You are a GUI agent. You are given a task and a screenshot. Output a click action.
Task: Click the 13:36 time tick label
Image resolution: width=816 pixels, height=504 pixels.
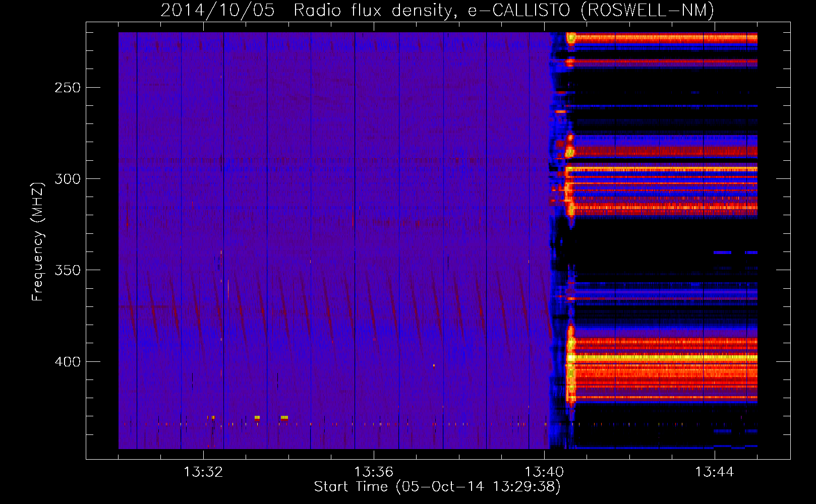coord(374,472)
